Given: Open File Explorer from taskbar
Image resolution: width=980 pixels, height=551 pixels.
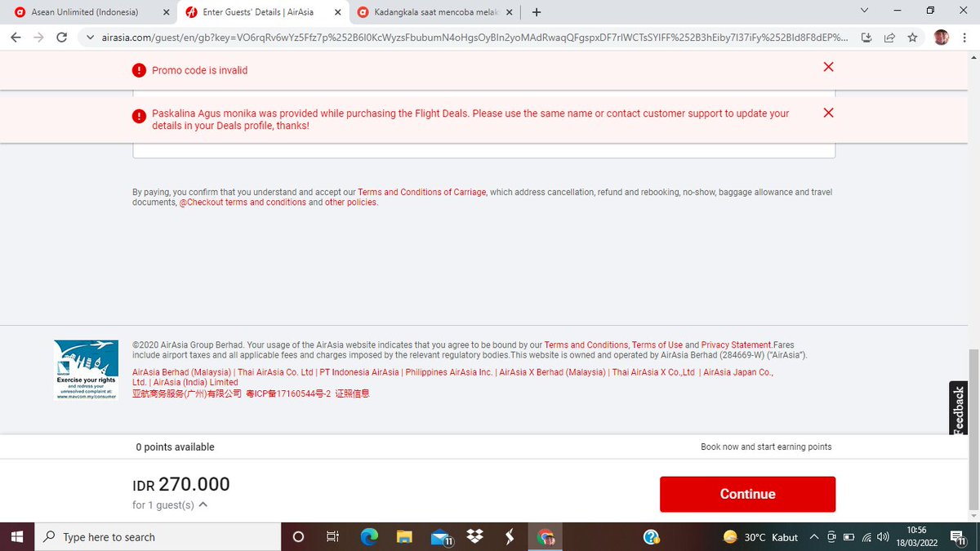Looking at the screenshot, I should tap(405, 536).
